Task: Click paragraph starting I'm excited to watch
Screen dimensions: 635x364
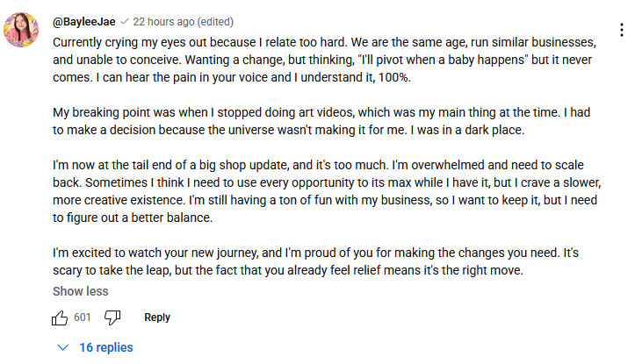Action: (x=315, y=261)
